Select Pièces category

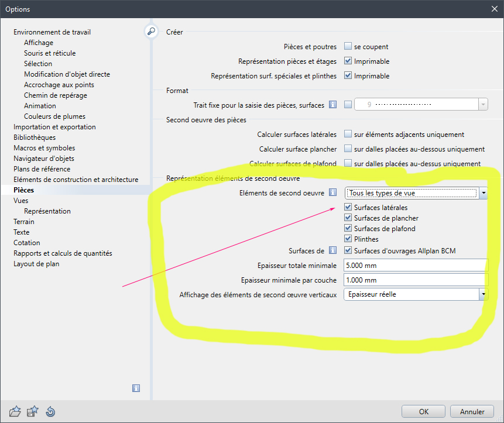click(x=24, y=190)
